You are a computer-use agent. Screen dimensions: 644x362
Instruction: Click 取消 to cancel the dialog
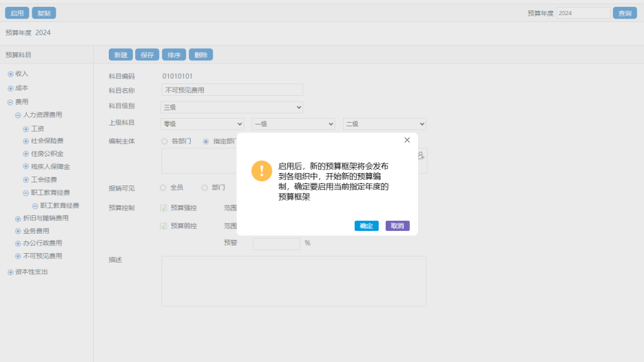[x=397, y=226]
